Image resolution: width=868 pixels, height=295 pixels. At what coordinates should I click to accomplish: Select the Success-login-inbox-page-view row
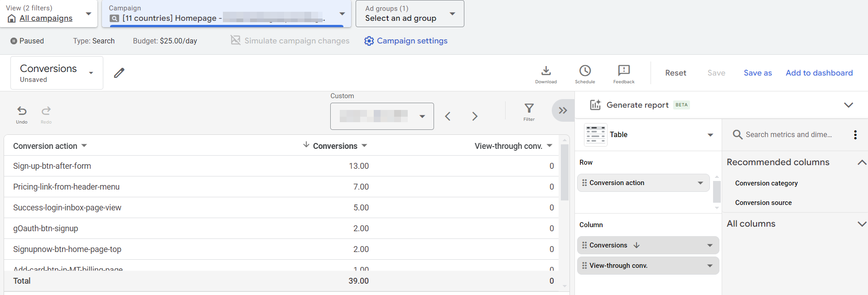point(281,208)
